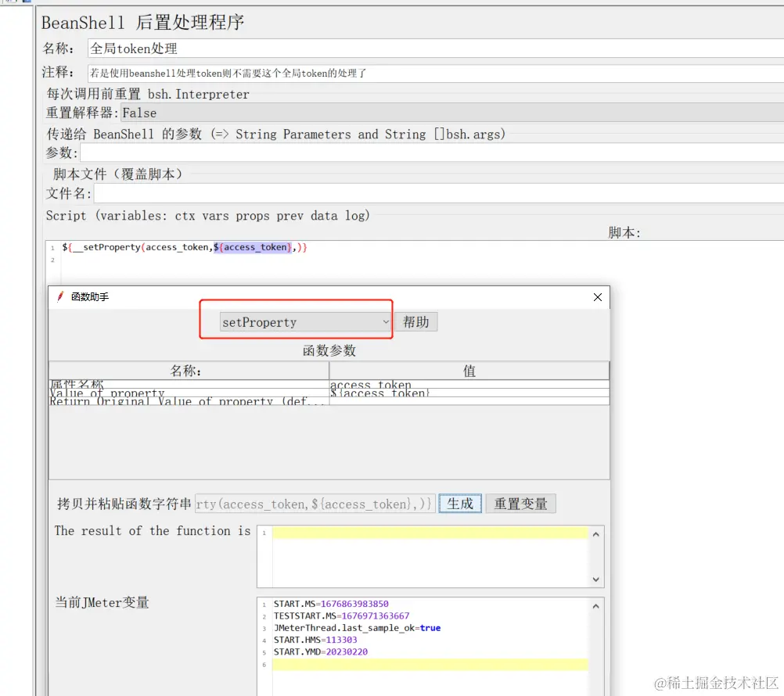Click the 值 column header
The height and width of the screenshot is (696, 784).
pos(469,371)
